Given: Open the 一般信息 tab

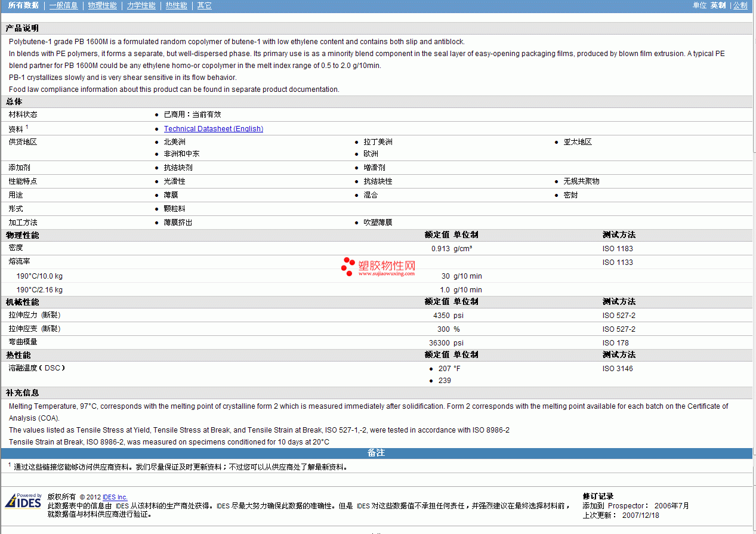Looking at the screenshot, I should [x=63, y=5].
